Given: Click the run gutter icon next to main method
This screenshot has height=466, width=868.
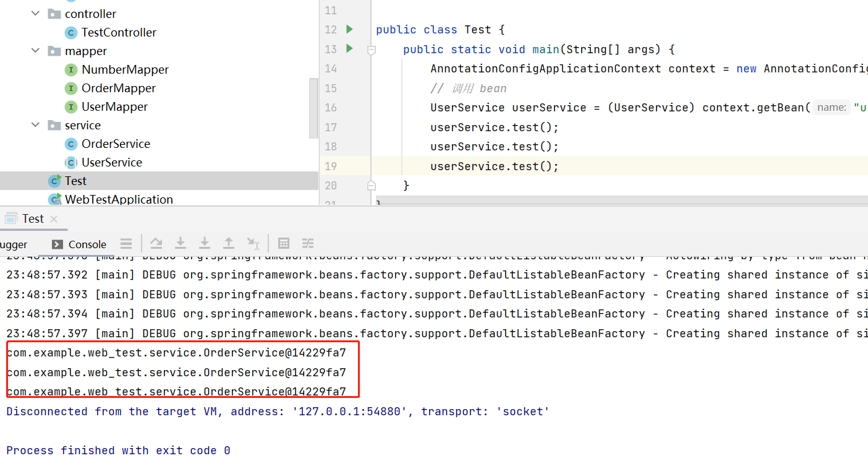Looking at the screenshot, I should (349, 48).
